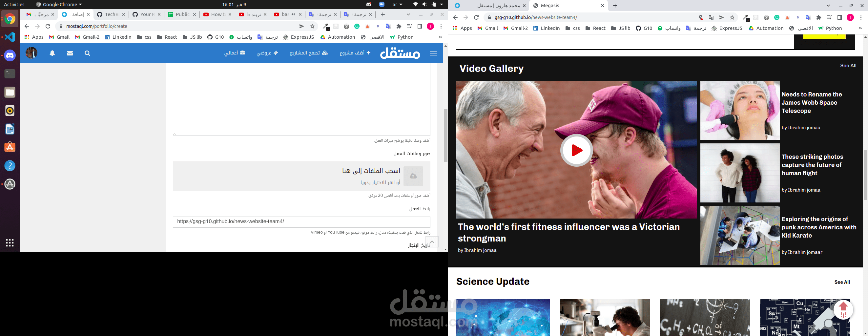
Task: Toggle the bookmark star for the Mostaql page
Action: click(x=312, y=26)
